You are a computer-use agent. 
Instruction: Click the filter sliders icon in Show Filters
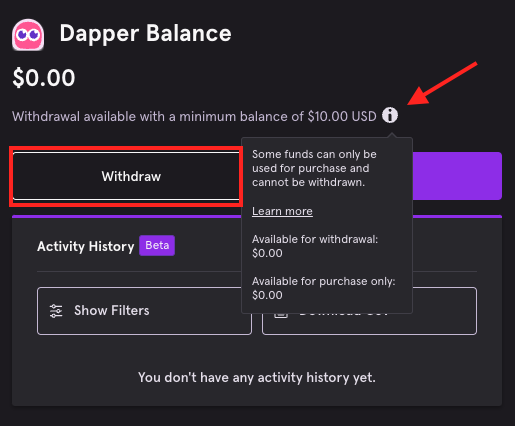(56, 311)
